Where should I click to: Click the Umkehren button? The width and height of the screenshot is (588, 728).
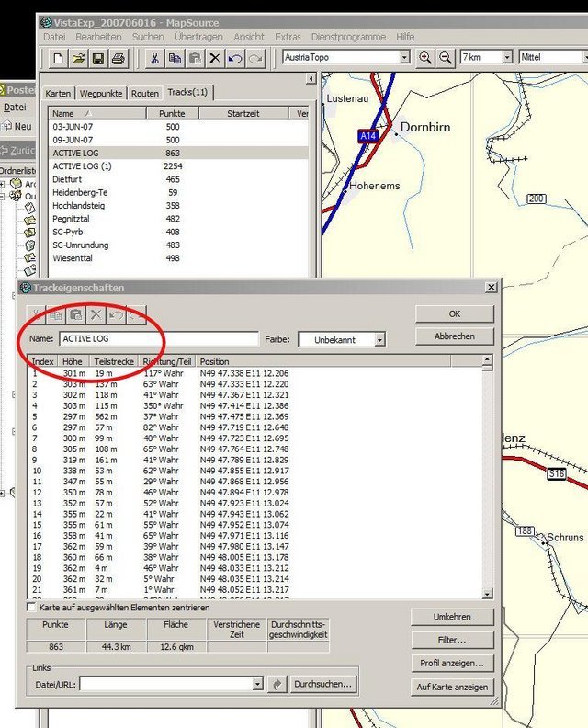(452, 617)
